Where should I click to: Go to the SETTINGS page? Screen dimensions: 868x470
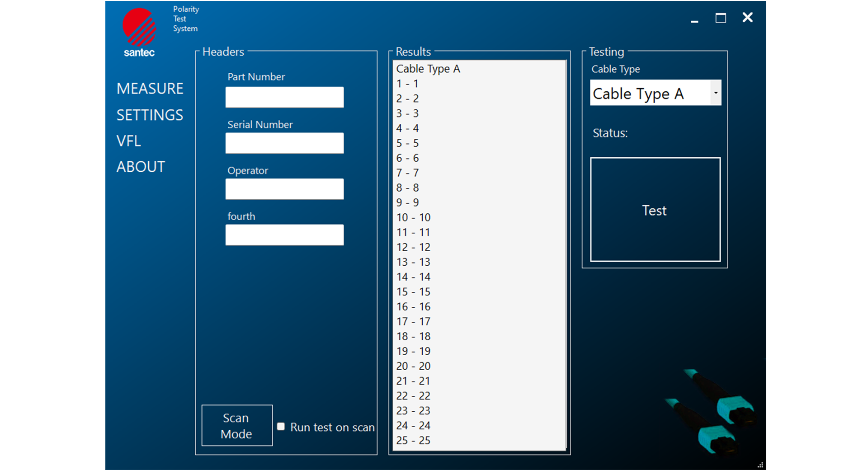click(x=150, y=115)
